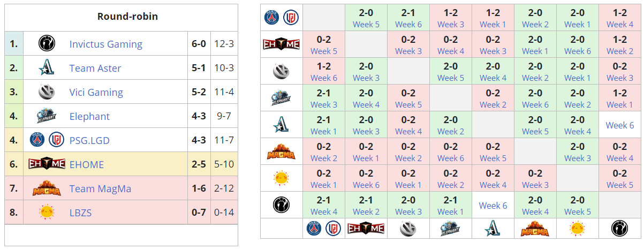The image size is (644, 250).
Task: Click EHOME logo in crosstable bottom row
Action: 366,229
